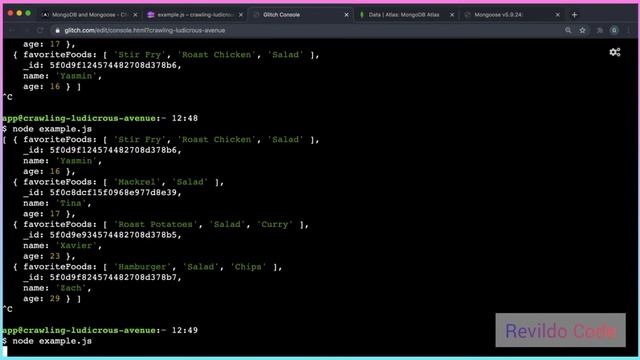Click the id 5f0d9e934574482708d378b5
Viewport: 640px width, 360px height.
pos(113,235)
